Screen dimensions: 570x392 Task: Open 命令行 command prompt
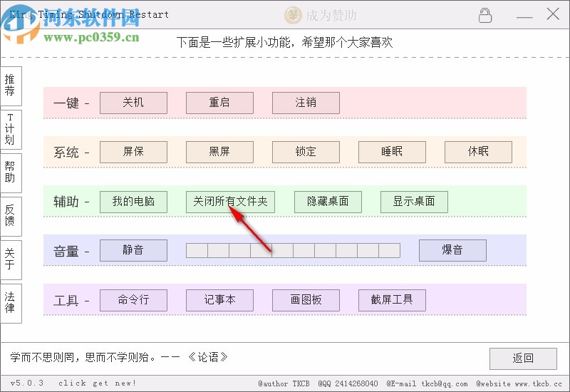[133, 300]
